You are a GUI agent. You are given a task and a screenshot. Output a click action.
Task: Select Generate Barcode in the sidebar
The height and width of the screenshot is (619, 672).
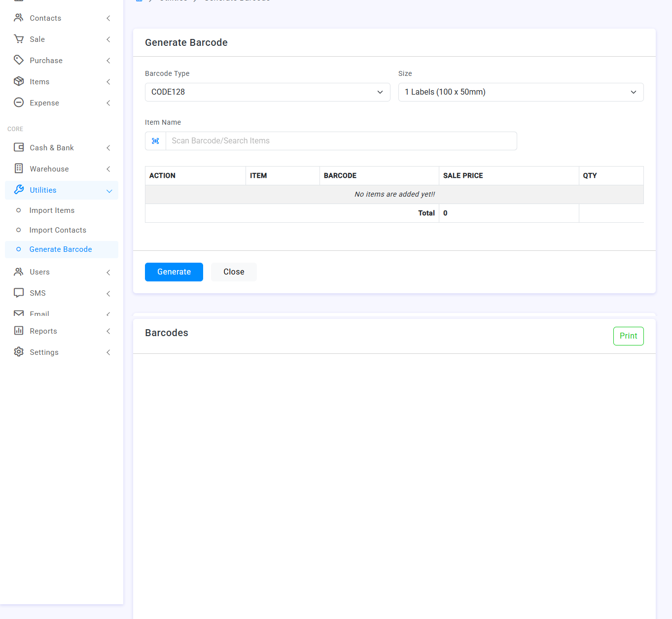click(x=61, y=249)
